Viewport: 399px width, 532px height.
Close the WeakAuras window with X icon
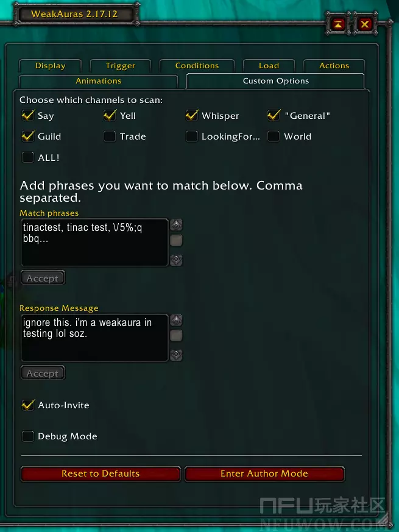(364, 24)
